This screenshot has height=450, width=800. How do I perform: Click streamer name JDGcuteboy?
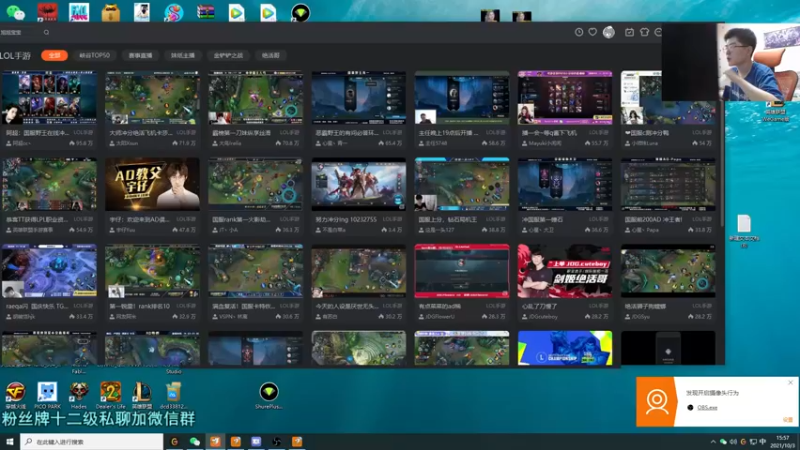click(542, 317)
